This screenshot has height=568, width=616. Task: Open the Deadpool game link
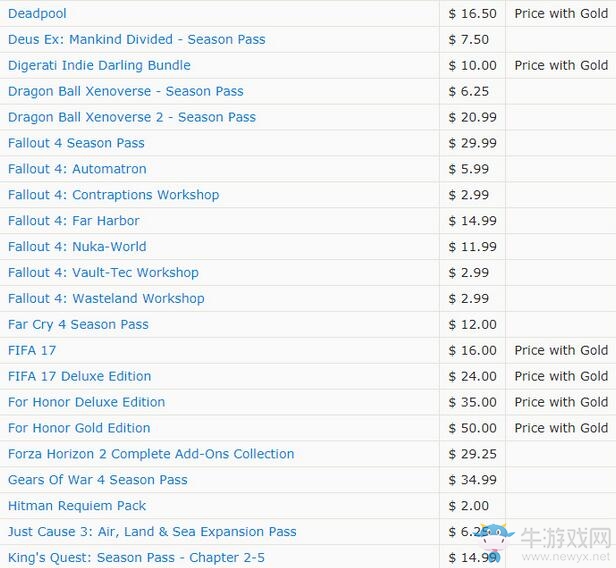point(37,14)
